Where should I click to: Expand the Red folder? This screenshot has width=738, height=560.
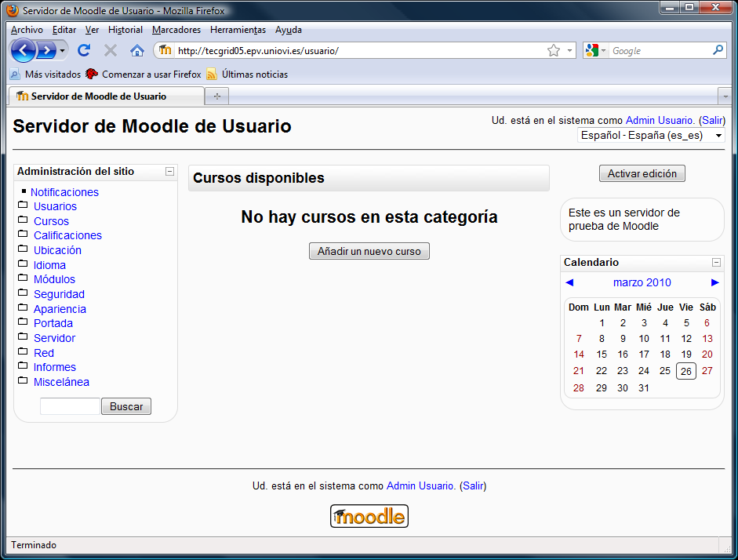click(x=44, y=353)
